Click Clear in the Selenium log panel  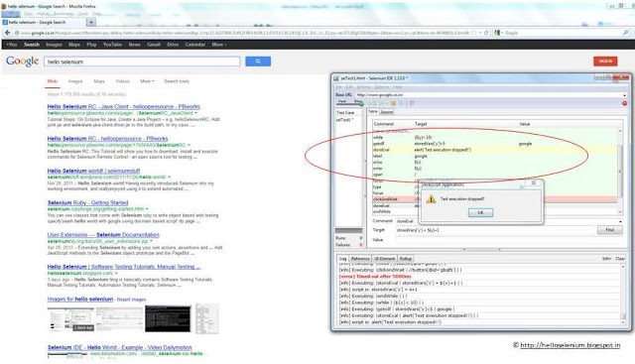(x=620, y=259)
